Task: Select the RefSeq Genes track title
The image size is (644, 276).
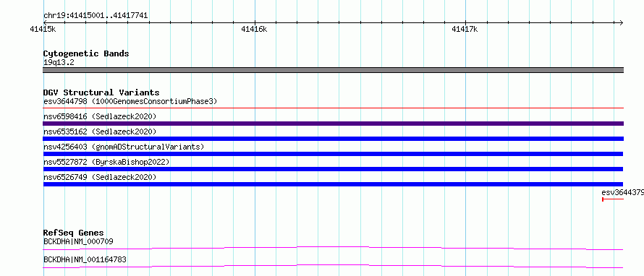Action: 74,233
